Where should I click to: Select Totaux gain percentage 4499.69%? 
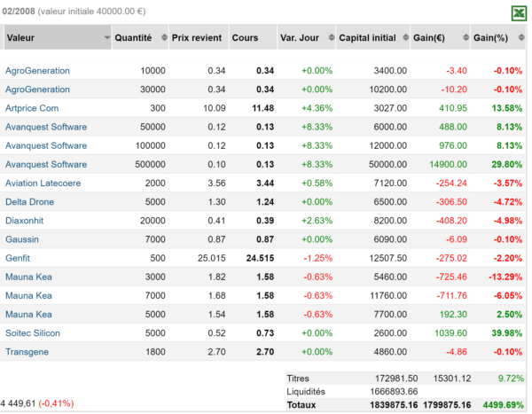tap(504, 405)
